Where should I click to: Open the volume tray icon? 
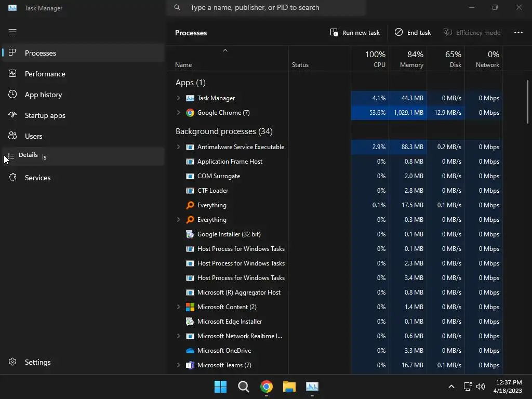[481, 387]
